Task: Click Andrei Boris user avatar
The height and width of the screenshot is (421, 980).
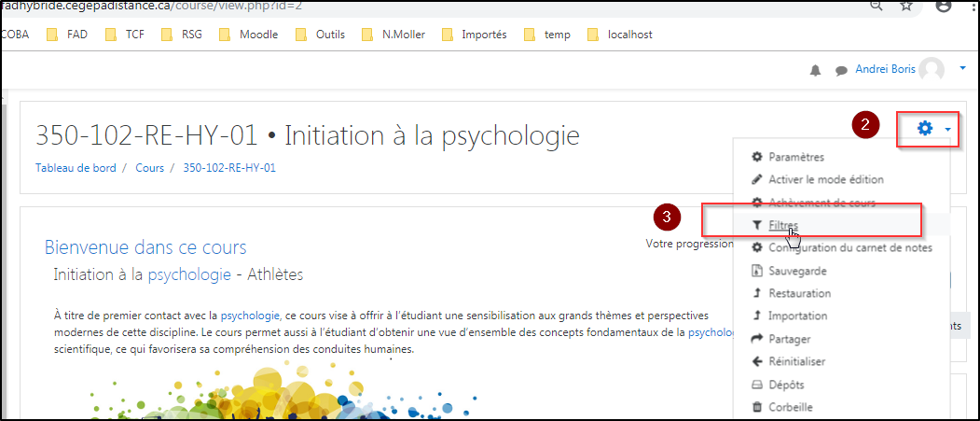Action: (x=931, y=70)
